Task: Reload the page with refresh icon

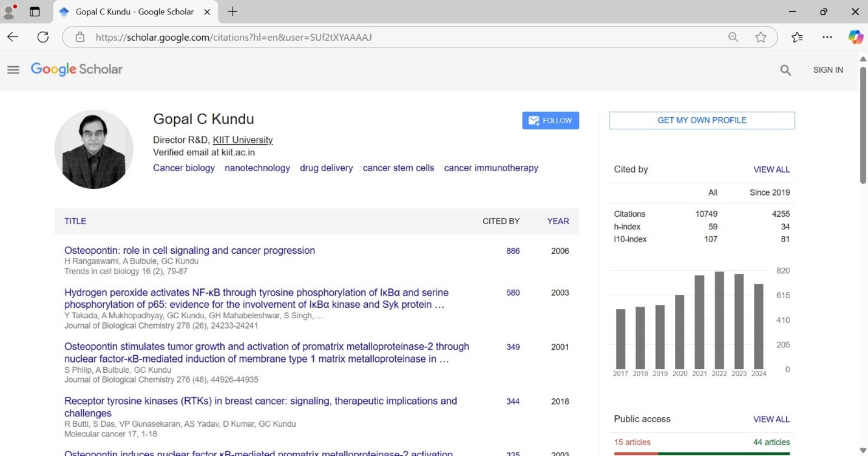Action: click(42, 37)
